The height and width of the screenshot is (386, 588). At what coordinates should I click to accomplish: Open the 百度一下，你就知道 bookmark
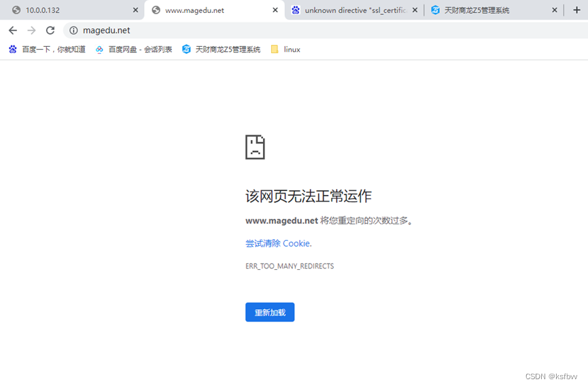48,50
